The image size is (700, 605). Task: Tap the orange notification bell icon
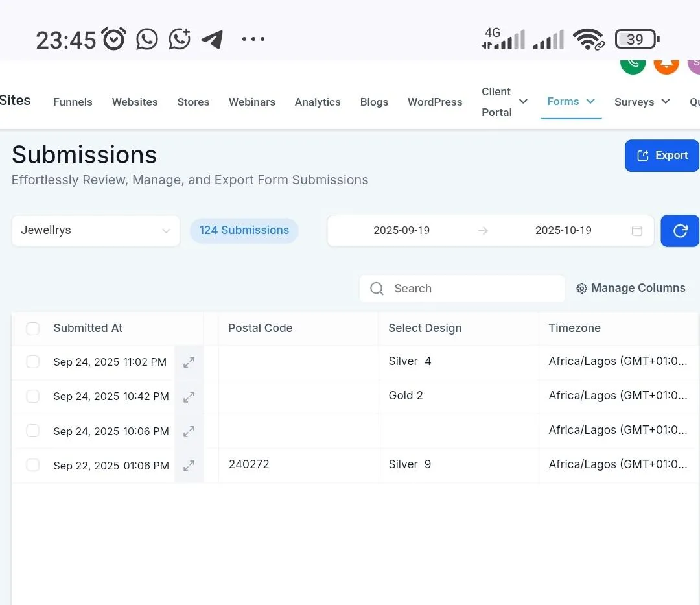point(666,66)
